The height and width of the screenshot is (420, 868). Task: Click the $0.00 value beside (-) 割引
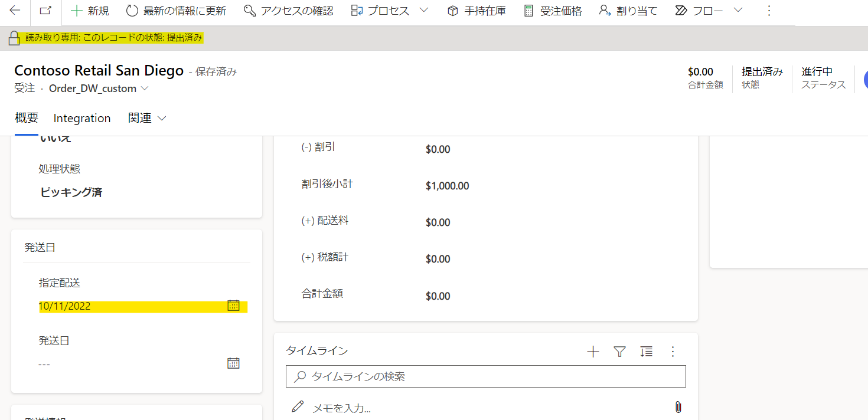click(x=438, y=149)
